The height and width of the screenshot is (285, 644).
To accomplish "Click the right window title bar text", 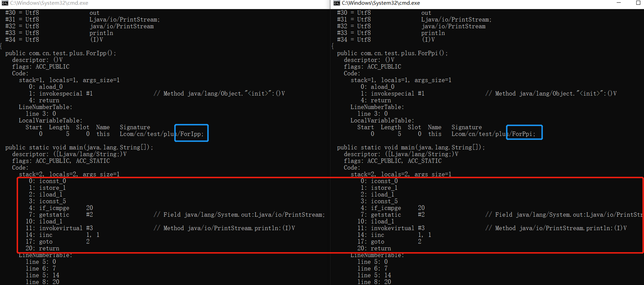I will 381,3.
